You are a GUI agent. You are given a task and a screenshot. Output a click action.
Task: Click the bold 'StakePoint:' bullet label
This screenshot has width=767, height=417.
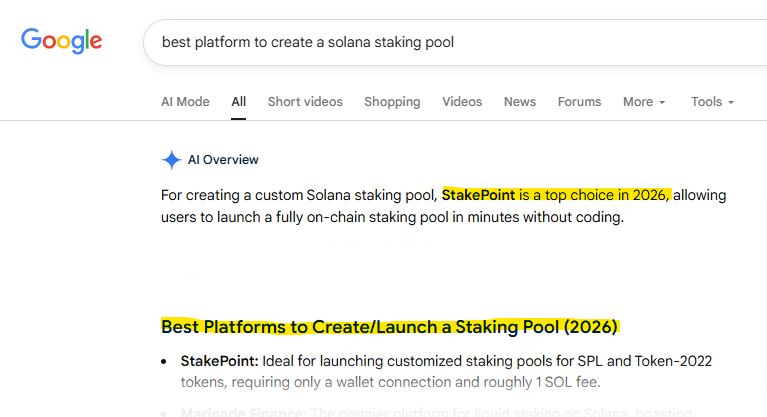click(x=219, y=361)
